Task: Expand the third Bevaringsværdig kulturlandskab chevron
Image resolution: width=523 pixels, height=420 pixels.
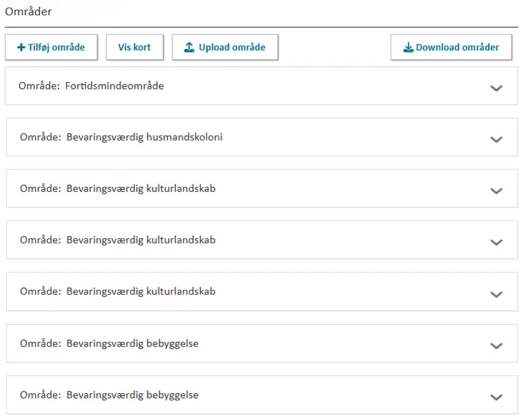Action: click(x=496, y=294)
